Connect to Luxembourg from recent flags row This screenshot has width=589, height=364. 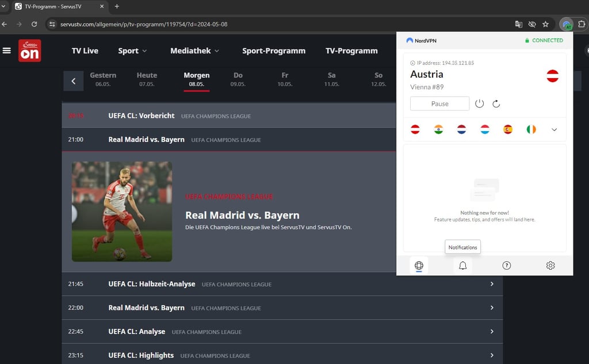point(485,129)
